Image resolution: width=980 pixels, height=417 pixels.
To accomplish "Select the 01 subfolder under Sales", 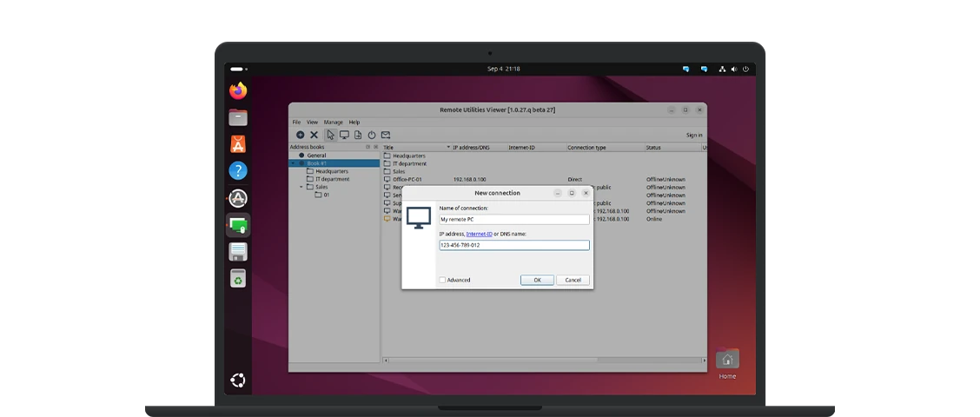I will [x=327, y=195].
